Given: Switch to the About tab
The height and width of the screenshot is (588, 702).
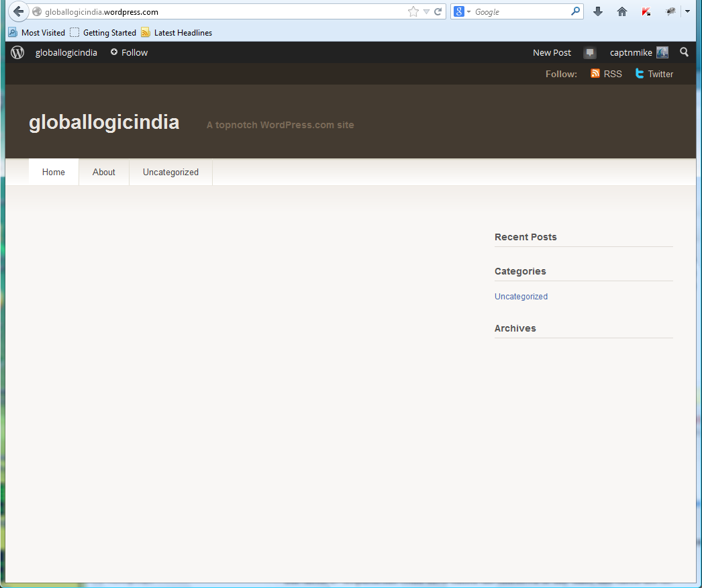Looking at the screenshot, I should tap(104, 172).
